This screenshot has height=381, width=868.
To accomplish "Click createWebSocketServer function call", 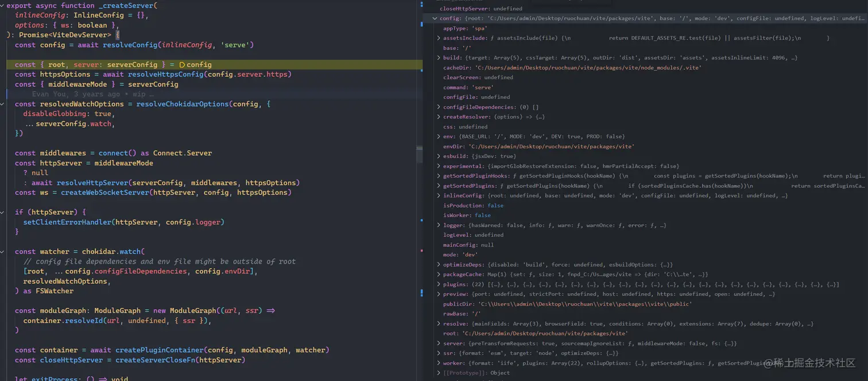I will 105,193.
